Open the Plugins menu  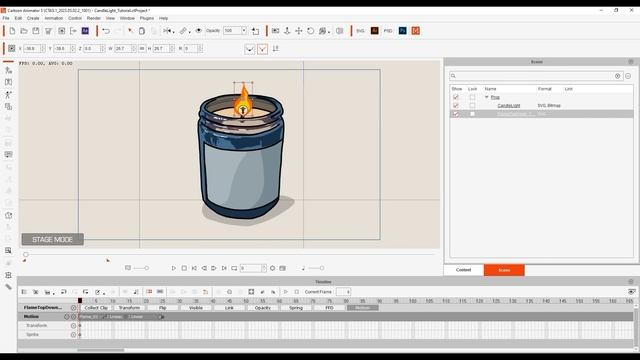point(147,18)
